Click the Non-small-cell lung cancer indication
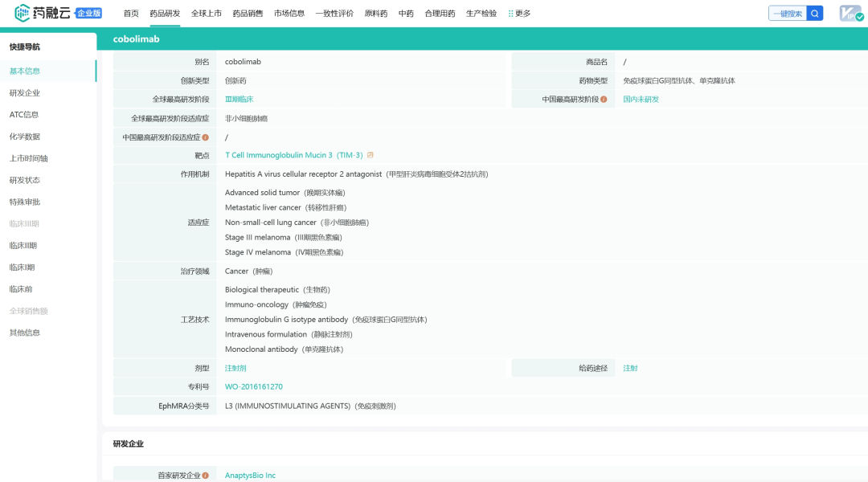Screen dimensions: 868x482 297,223
